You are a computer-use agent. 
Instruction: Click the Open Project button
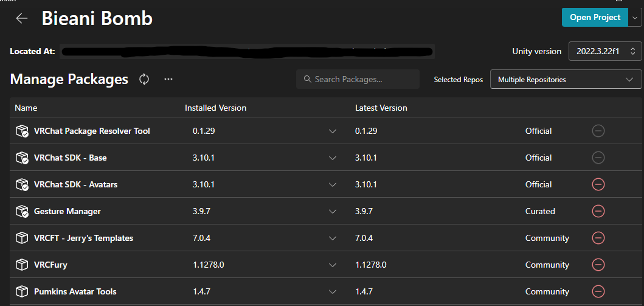tap(595, 18)
